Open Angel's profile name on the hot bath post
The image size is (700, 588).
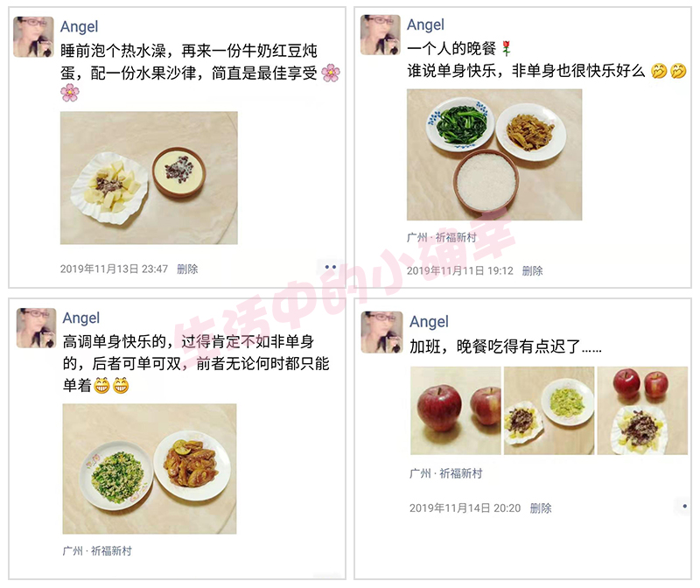[79, 27]
